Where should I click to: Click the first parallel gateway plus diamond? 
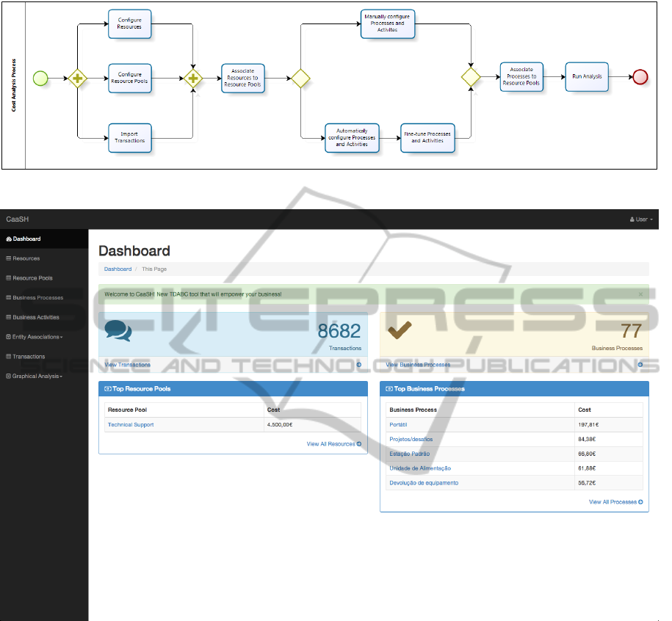pyautogui.click(x=77, y=78)
